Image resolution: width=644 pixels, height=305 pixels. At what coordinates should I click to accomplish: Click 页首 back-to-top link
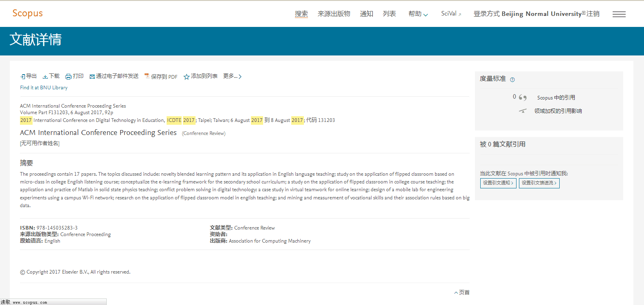(462, 292)
